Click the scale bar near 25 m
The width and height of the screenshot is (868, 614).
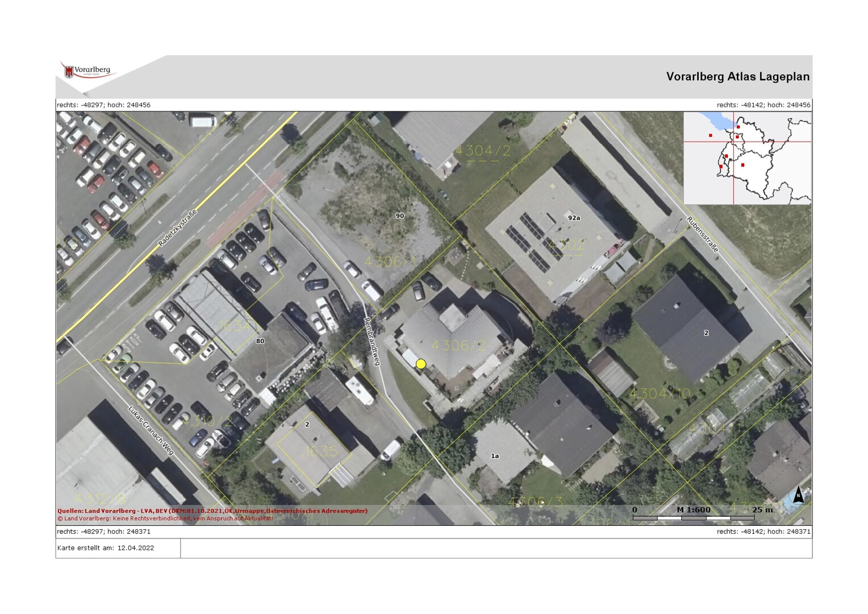693,518
